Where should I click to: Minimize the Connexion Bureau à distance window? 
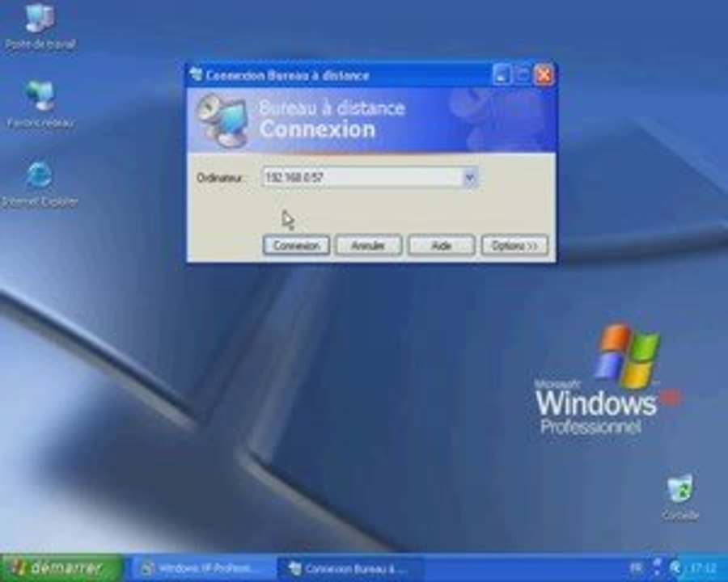point(502,75)
